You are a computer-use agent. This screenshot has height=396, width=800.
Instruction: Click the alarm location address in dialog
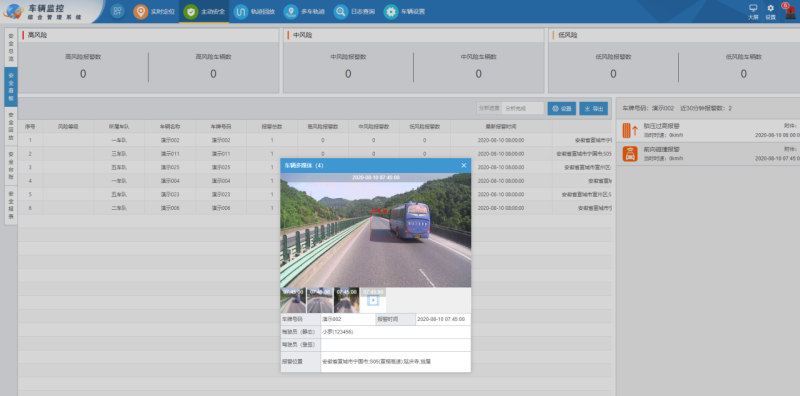[x=378, y=361]
